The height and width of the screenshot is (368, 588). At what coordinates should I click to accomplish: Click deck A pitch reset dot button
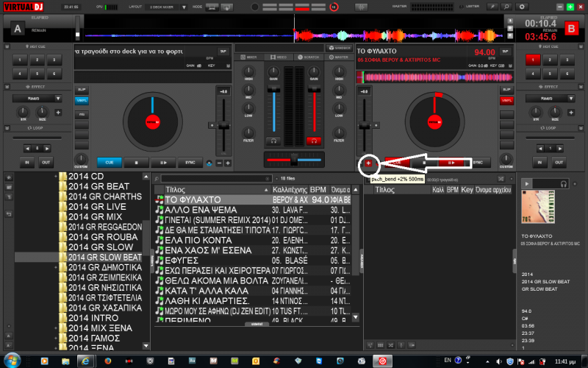point(212,125)
